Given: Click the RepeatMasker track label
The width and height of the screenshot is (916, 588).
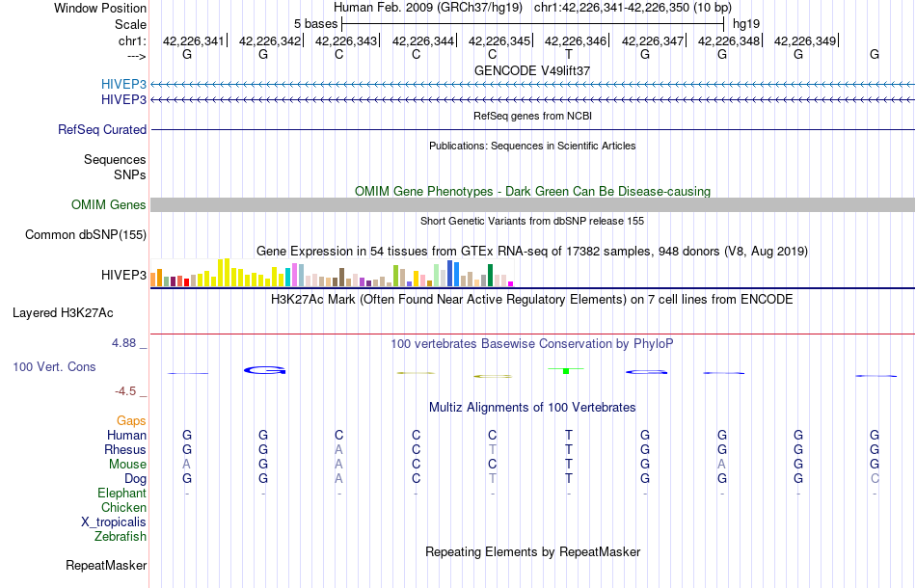Looking at the screenshot, I should [106, 565].
